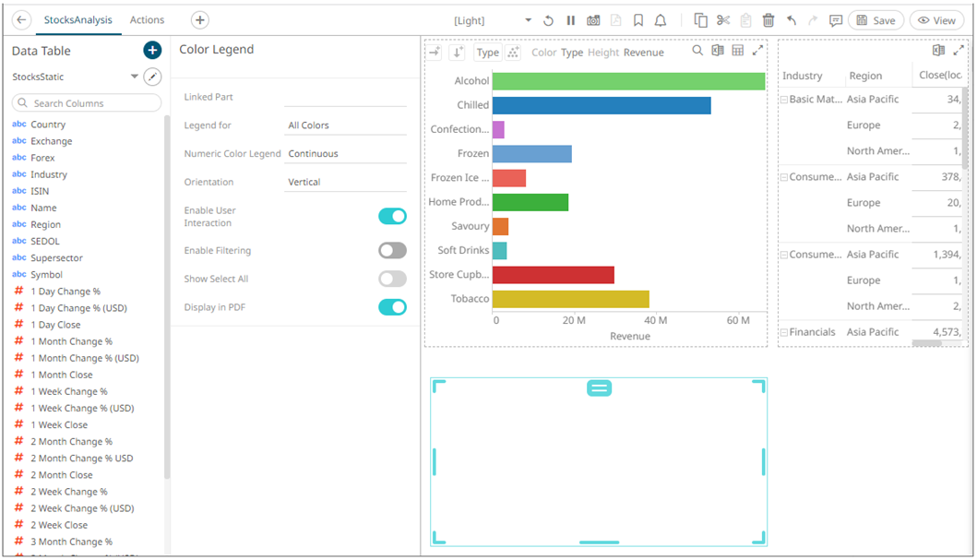Open alerts with the bell icon
This screenshot has height=560, width=977.
click(661, 20)
